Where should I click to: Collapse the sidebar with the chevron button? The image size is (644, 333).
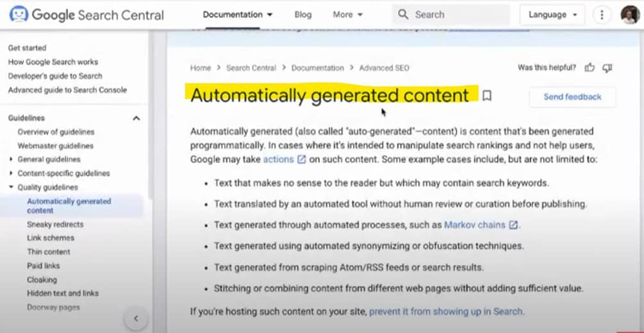click(x=136, y=319)
